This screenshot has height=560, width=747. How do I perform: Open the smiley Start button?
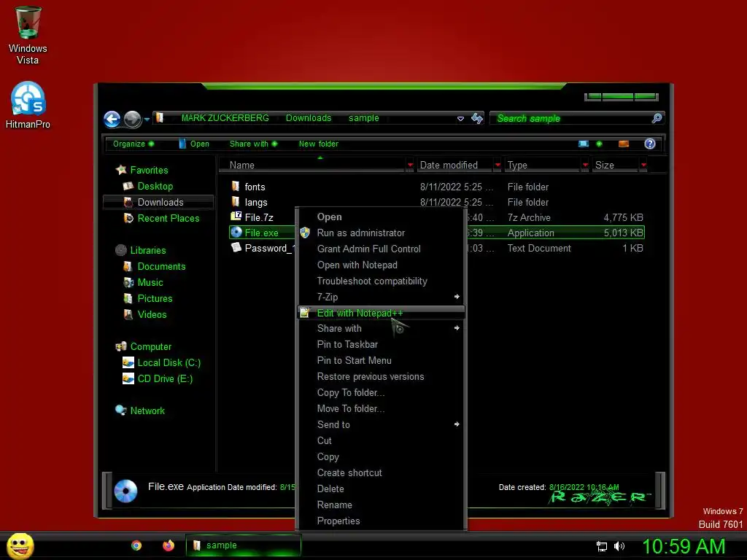click(x=20, y=545)
